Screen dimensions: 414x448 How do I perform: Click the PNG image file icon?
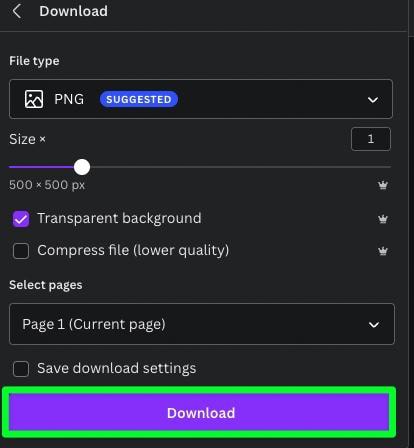pyautogui.click(x=34, y=99)
